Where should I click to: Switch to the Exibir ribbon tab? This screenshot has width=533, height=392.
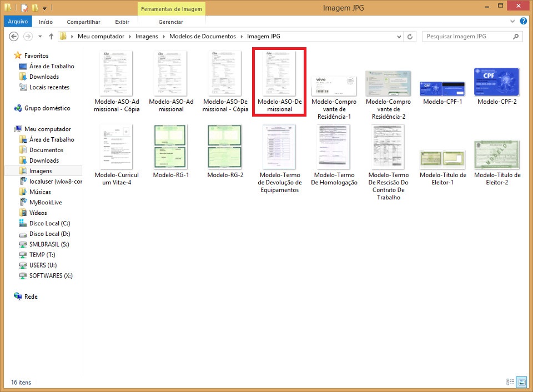[x=122, y=22]
